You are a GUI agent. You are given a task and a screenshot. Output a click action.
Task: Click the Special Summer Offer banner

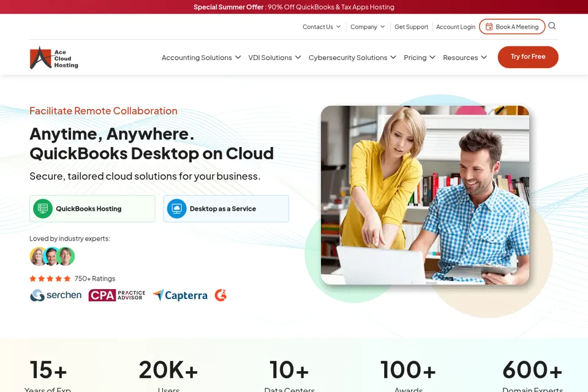(294, 7)
